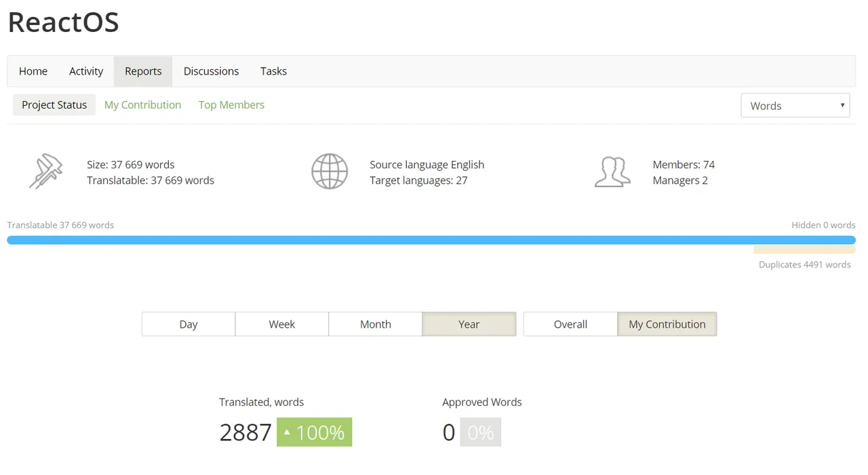Click the 'Duplicates 4491 words' label
The image size is (868, 475).
tap(805, 265)
